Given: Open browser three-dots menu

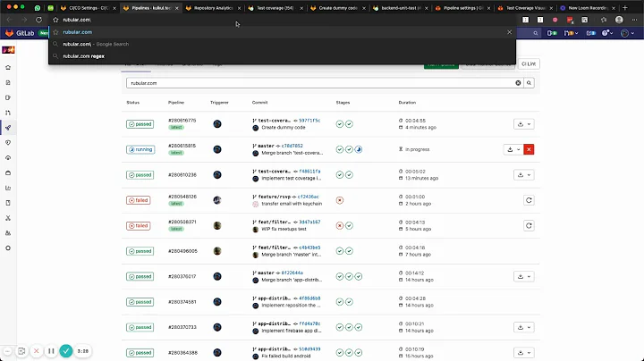Looking at the screenshot, I should [634, 20].
